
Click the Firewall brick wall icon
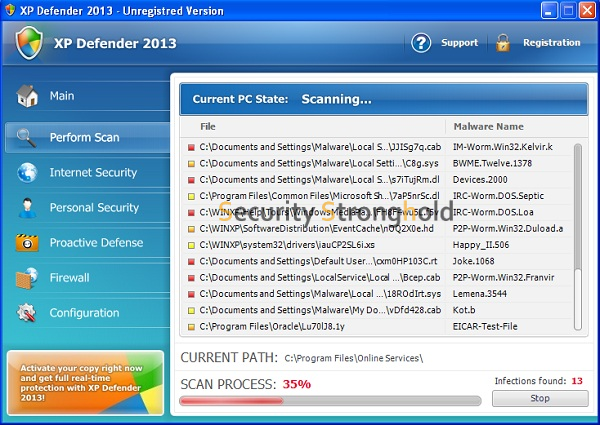[x=27, y=278]
